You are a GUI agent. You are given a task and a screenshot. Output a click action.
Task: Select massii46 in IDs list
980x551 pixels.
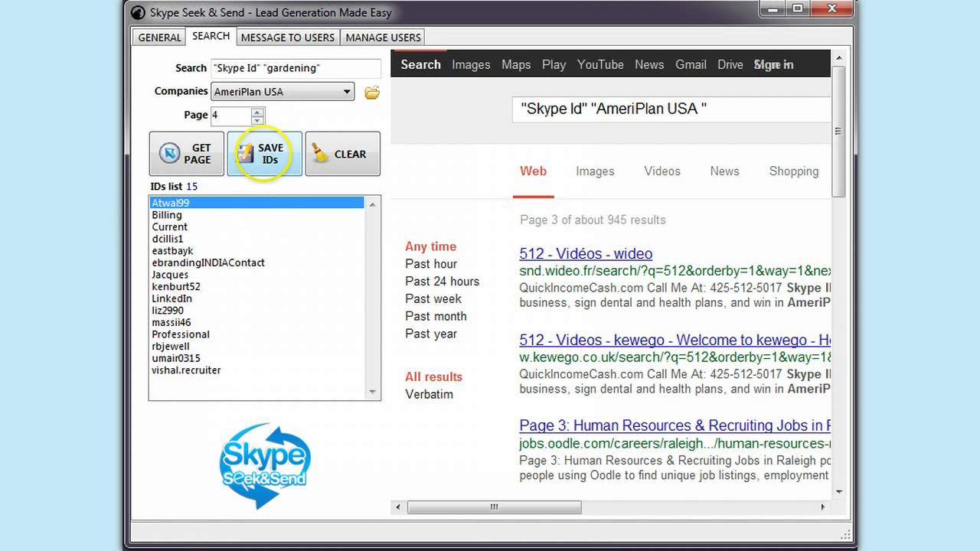click(x=256, y=322)
